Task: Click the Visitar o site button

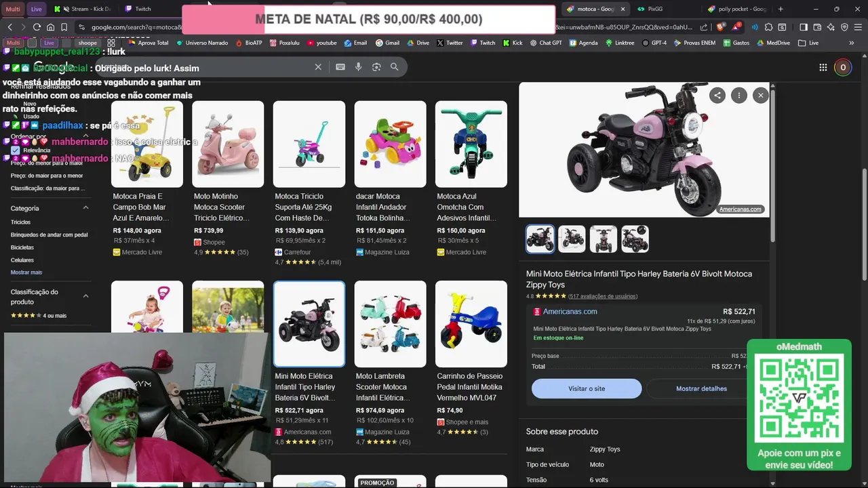Action: pyautogui.click(x=587, y=388)
